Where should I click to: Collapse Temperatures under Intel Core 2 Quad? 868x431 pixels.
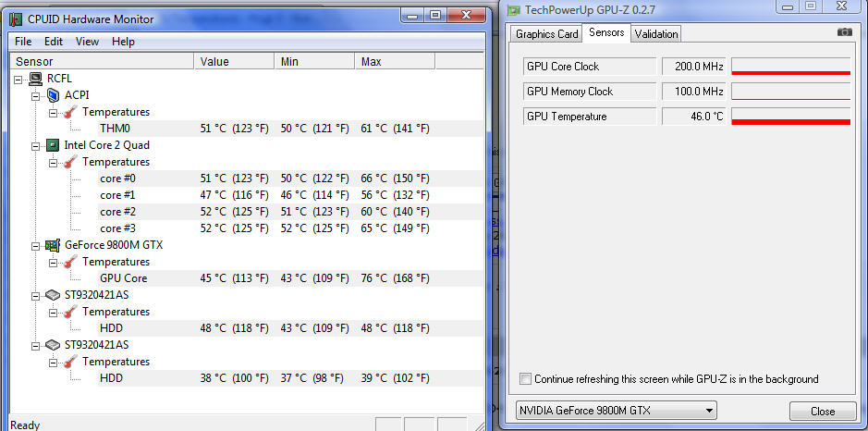click(54, 162)
